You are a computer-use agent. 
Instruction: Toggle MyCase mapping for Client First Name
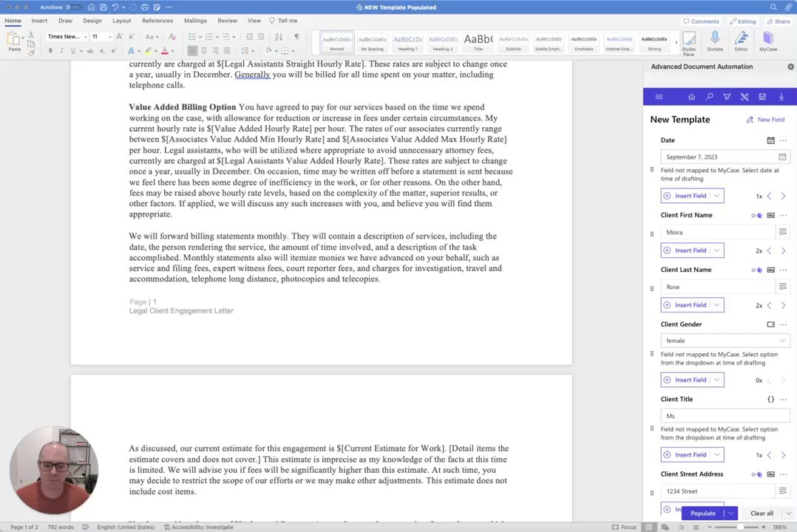tap(756, 216)
